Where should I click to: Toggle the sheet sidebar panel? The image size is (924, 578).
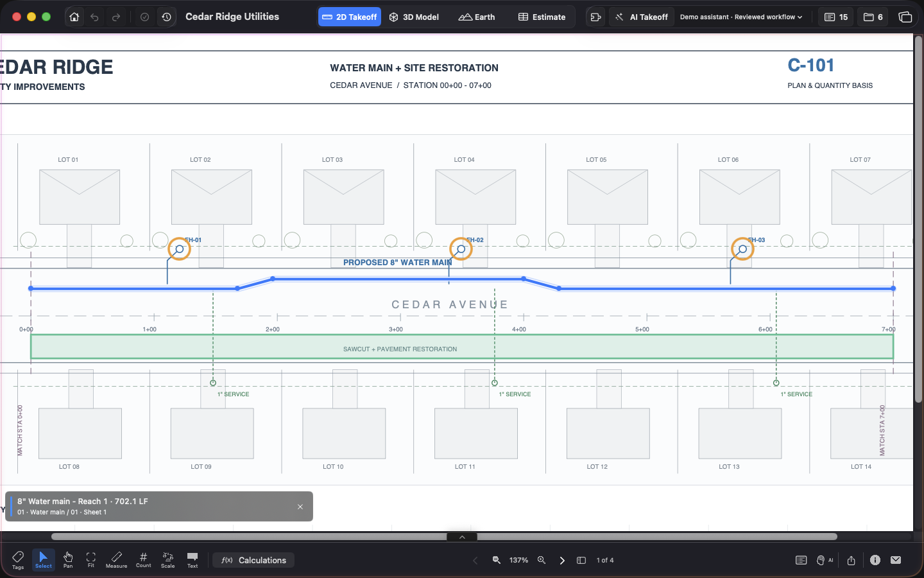click(x=581, y=561)
